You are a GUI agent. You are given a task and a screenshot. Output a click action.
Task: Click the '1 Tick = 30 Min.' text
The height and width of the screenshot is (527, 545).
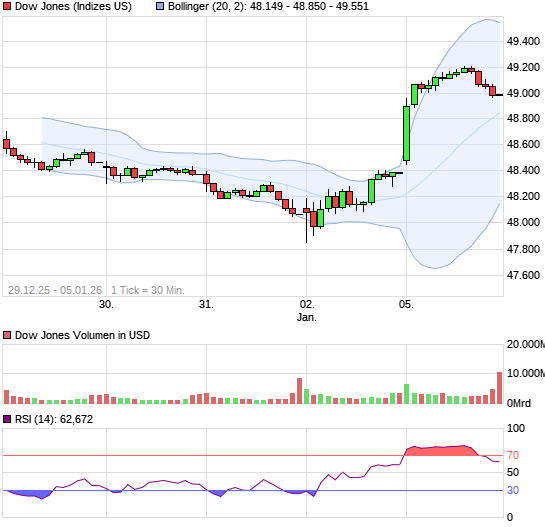click(148, 290)
